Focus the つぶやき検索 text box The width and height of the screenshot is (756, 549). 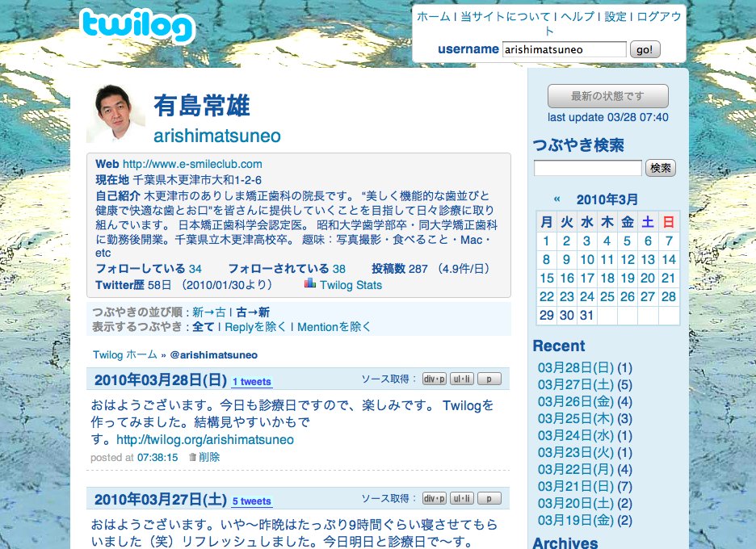click(x=588, y=168)
